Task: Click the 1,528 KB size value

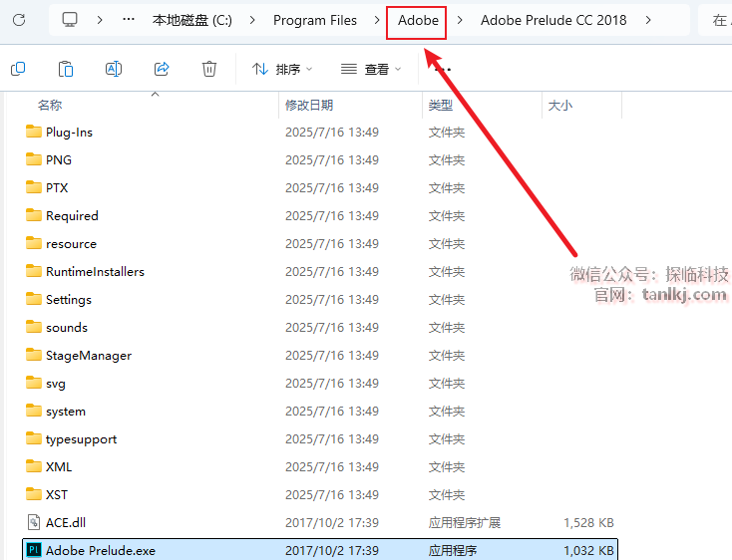Action: [x=588, y=523]
